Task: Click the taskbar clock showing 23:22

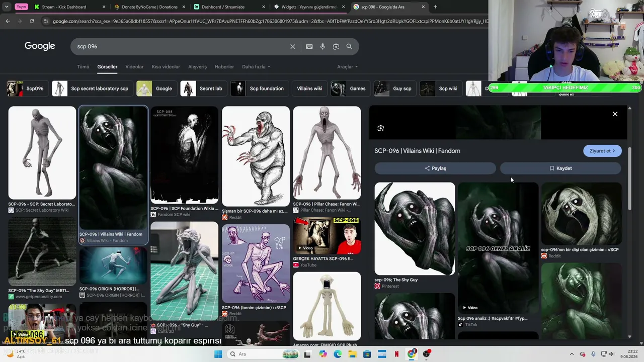Action: click(x=629, y=354)
